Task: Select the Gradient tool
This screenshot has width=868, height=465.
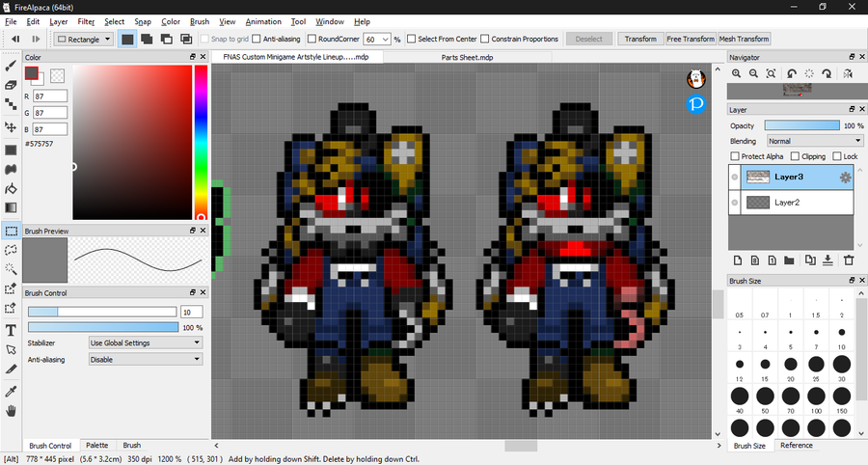Action: pyautogui.click(x=11, y=207)
